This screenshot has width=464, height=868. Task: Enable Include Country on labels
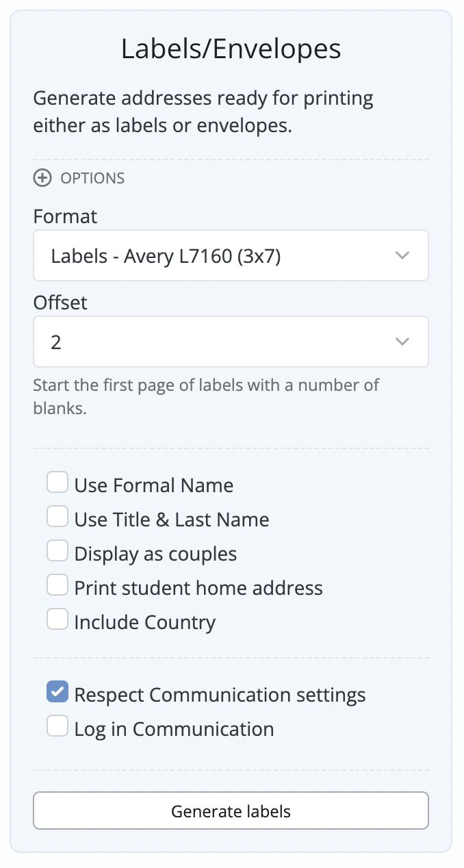[x=57, y=619]
